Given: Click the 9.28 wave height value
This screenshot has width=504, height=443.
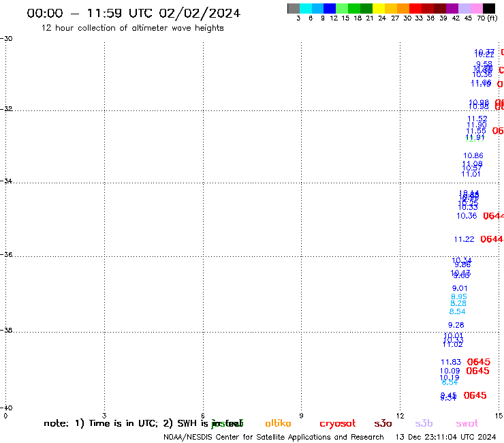Looking at the screenshot, I should click(456, 325).
